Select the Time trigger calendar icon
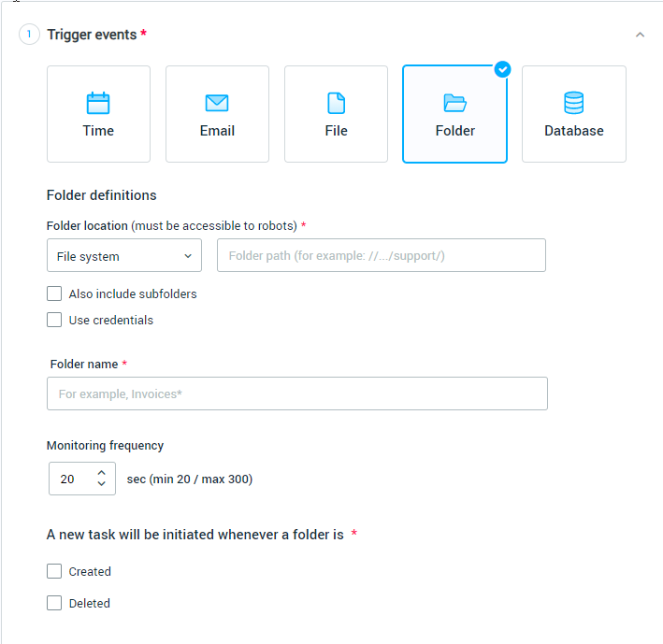 pos(98,103)
